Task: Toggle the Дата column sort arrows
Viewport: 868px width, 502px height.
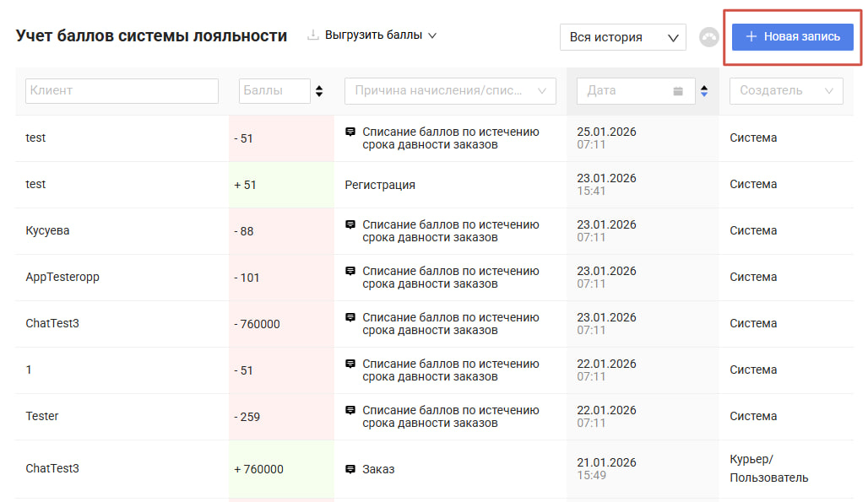Action: click(x=704, y=91)
